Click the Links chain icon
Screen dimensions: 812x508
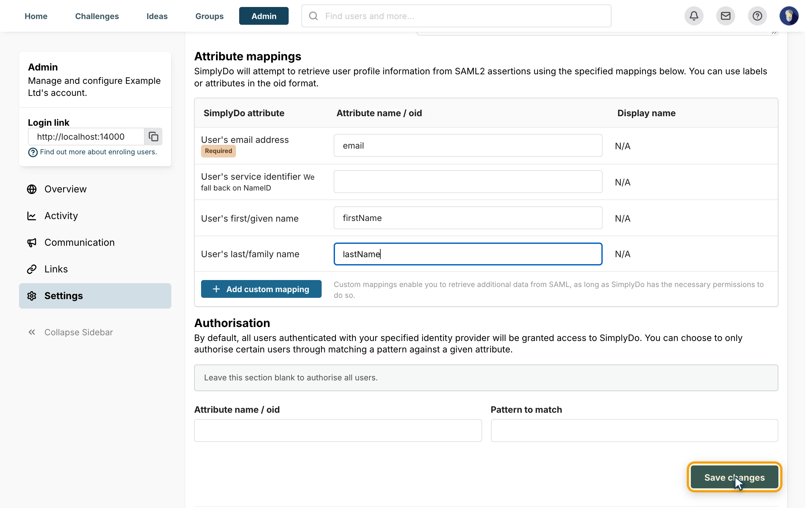(x=32, y=269)
